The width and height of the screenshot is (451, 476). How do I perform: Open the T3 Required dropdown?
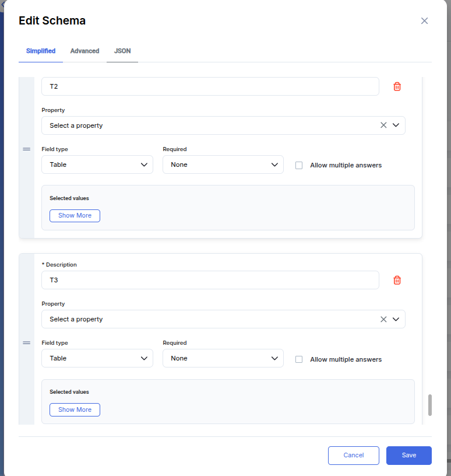coord(223,358)
